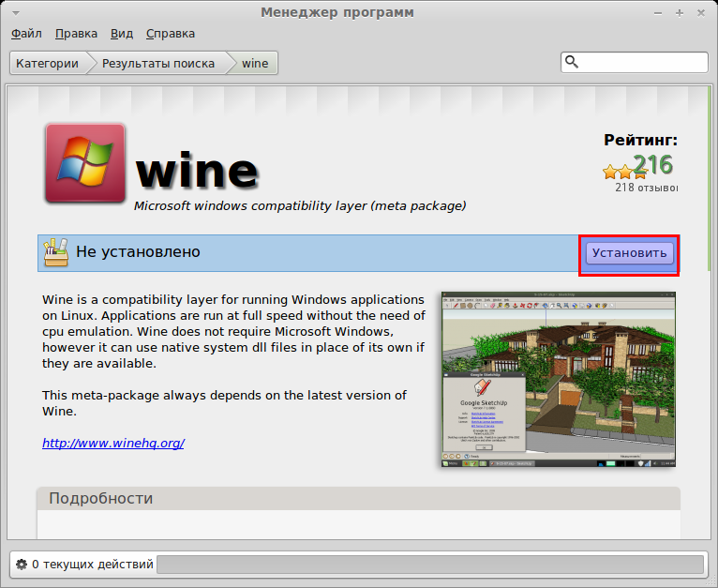Click the Установить button
Viewport: 718px width, 588px height.
click(x=629, y=253)
